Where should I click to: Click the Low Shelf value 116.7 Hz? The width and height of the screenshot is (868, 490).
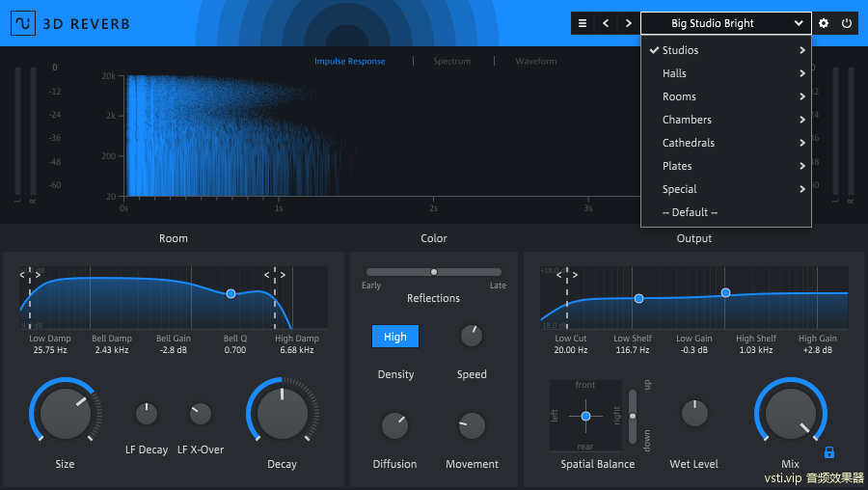[x=633, y=350]
